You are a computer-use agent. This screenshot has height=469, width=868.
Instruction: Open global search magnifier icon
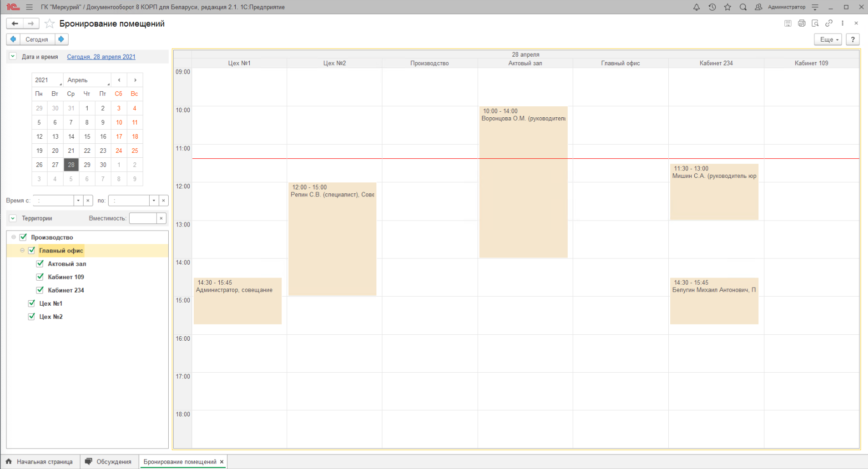point(743,7)
